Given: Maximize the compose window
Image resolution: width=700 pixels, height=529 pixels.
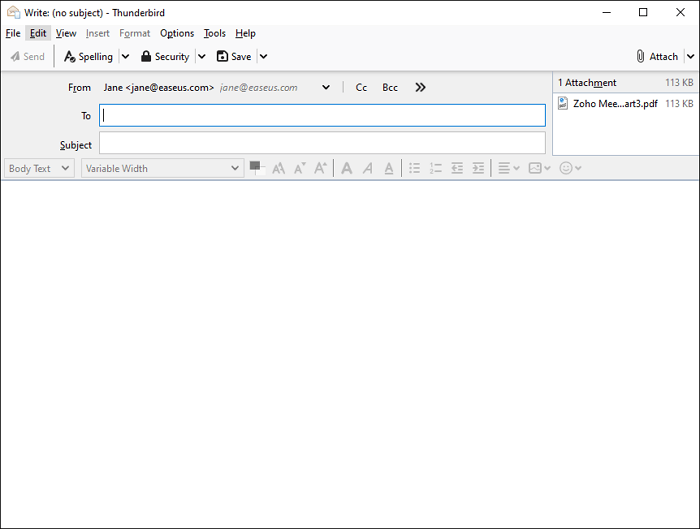Looking at the screenshot, I should tap(643, 12).
